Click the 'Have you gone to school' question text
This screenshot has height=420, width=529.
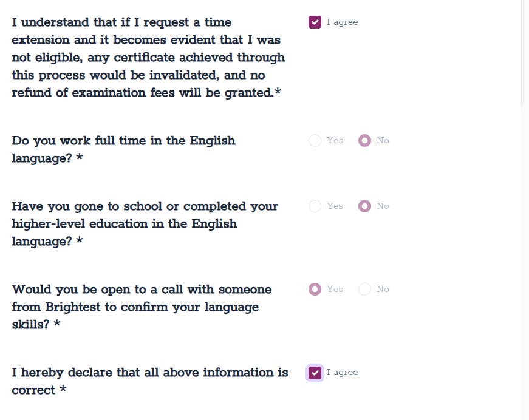click(145, 224)
